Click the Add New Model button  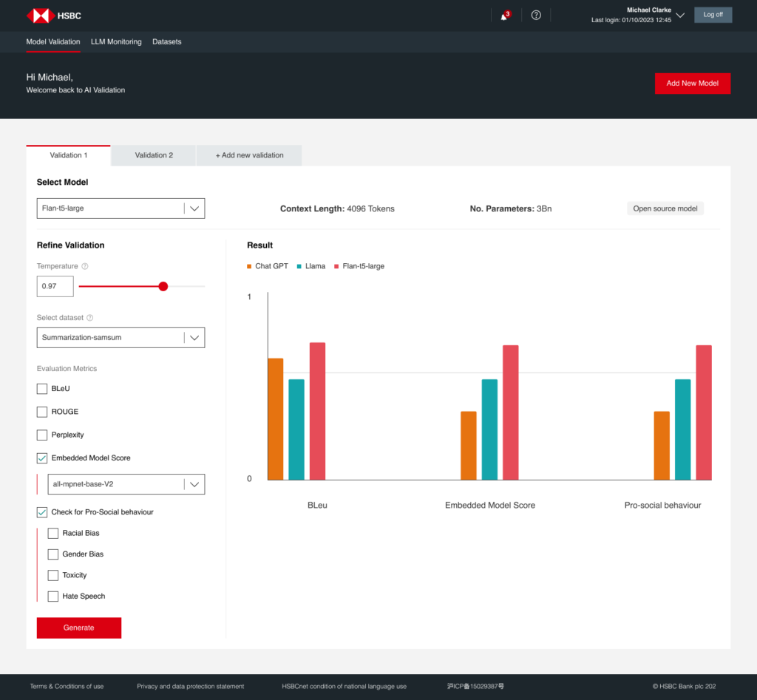692,84
